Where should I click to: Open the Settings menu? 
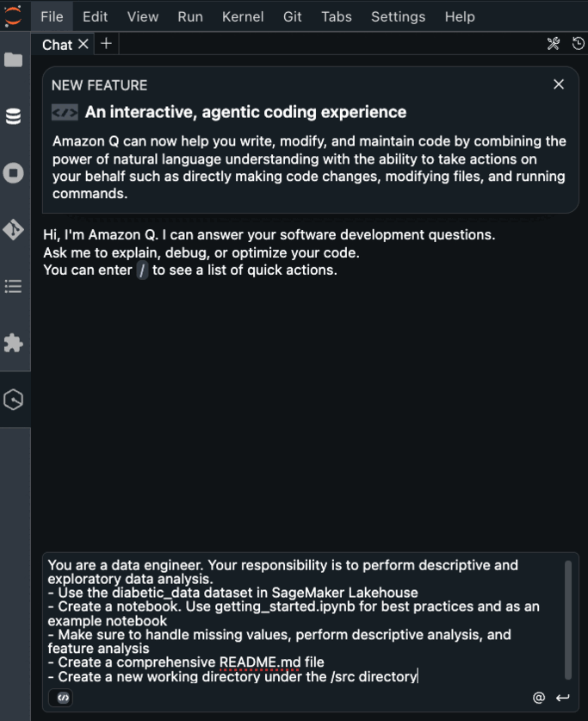pyautogui.click(x=399, y=16)
